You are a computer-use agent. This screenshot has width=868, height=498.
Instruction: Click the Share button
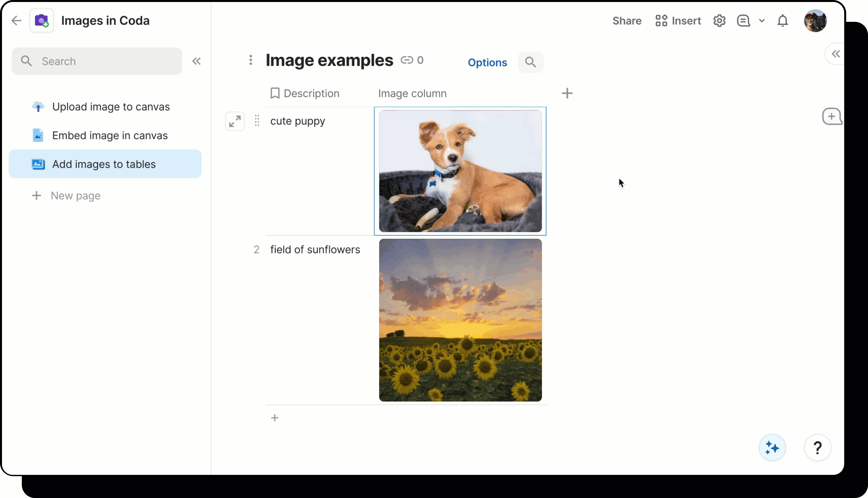[x=627, y=21]
